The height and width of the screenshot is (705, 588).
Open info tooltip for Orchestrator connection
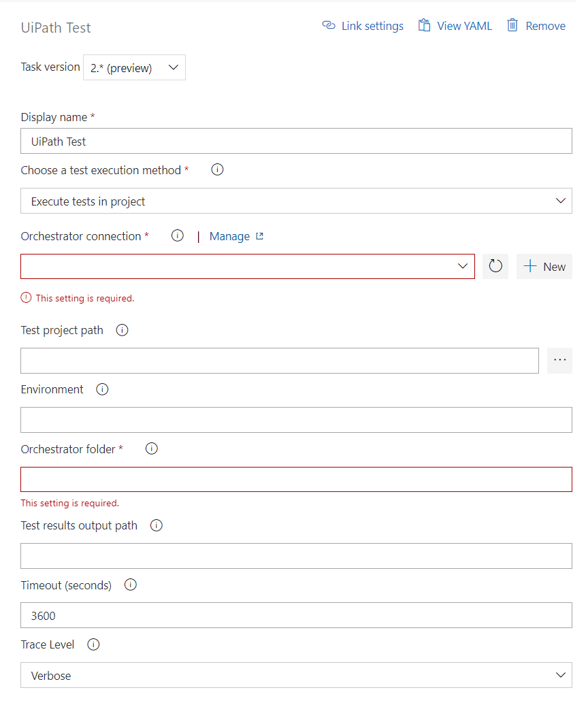click(x=178, y=235)
